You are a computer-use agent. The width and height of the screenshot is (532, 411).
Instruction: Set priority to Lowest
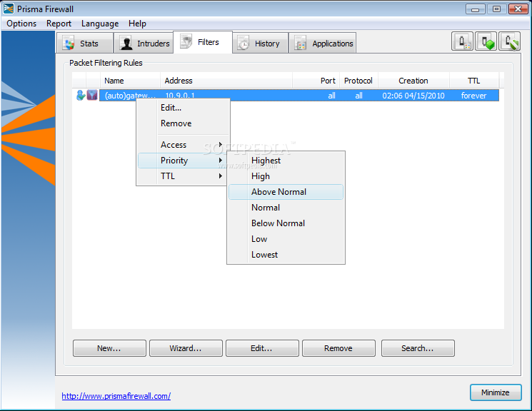tap(286, 254)
